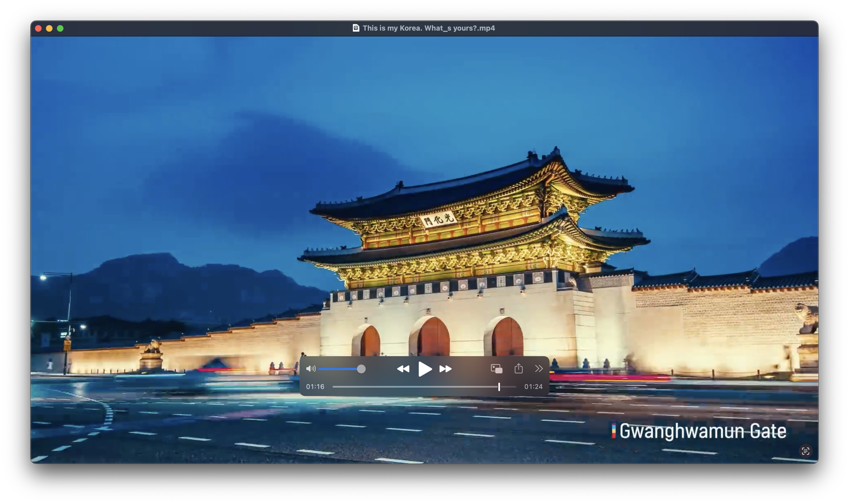Click the playback timeline scrubber

pyautogui.click(x=424, y=387)
